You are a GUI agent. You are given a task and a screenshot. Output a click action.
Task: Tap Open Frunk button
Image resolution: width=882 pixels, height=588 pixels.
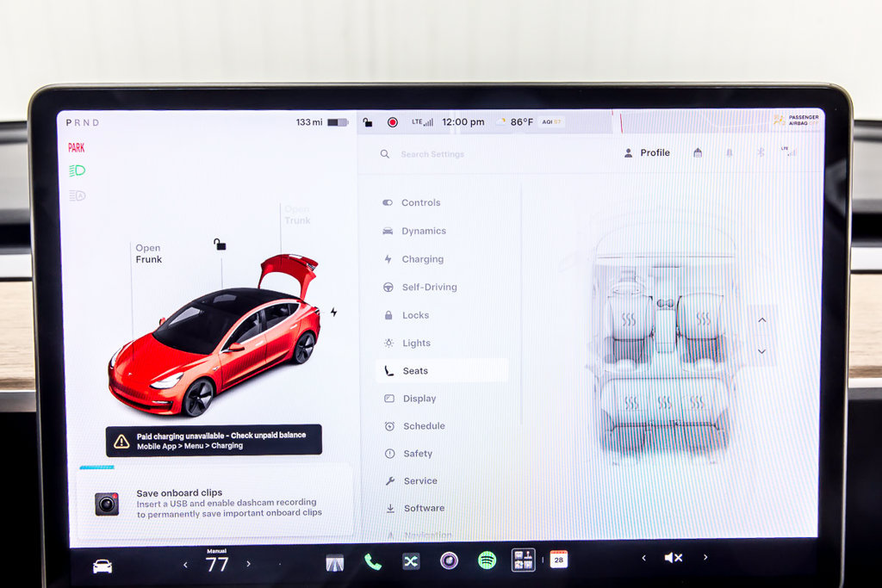(148, 253)
